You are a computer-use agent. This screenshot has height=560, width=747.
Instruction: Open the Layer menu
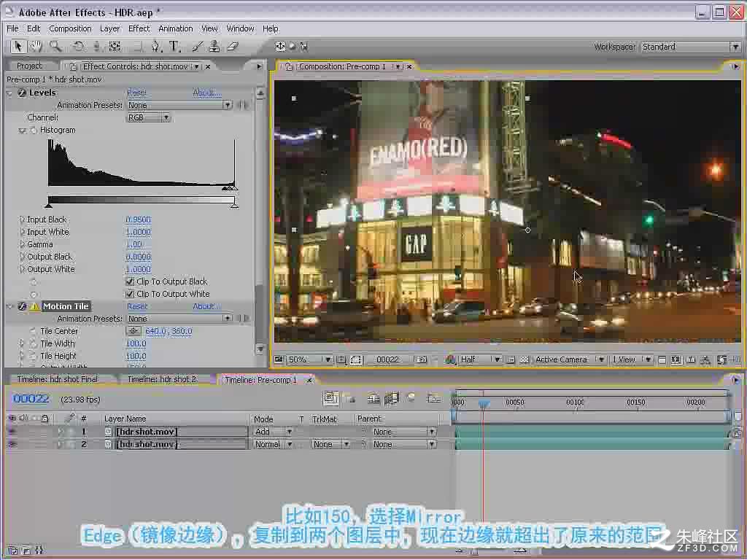pyautogui.click(x=109, y=28)
